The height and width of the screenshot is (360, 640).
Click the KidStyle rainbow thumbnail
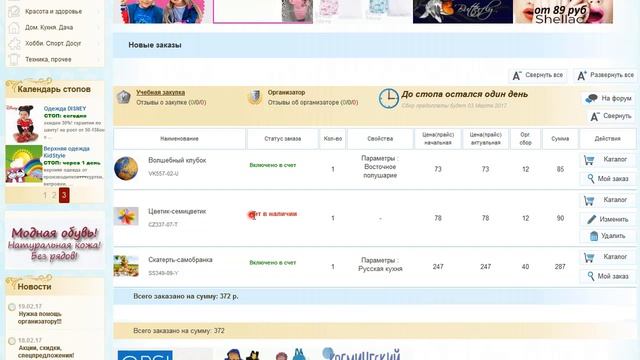click(x=24, y=164)
